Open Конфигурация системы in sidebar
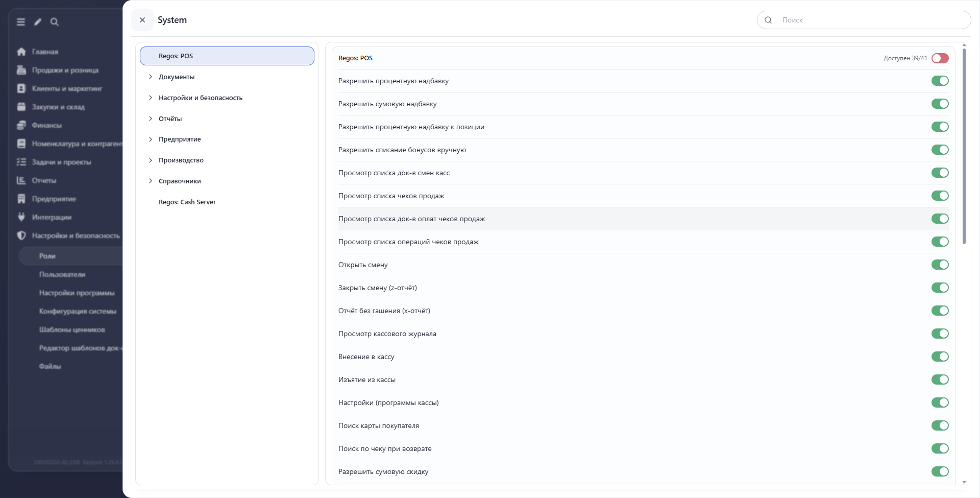 tap(78, 311)
